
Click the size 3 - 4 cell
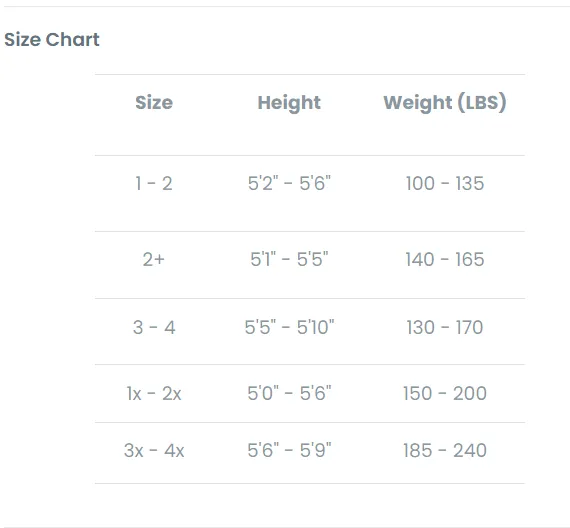tap(154, 327)
